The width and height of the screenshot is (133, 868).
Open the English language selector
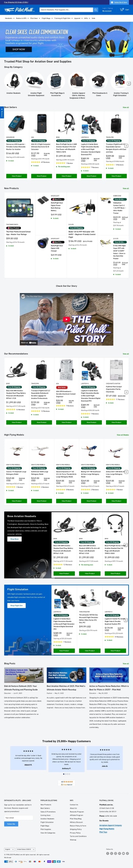click(10, 849)
